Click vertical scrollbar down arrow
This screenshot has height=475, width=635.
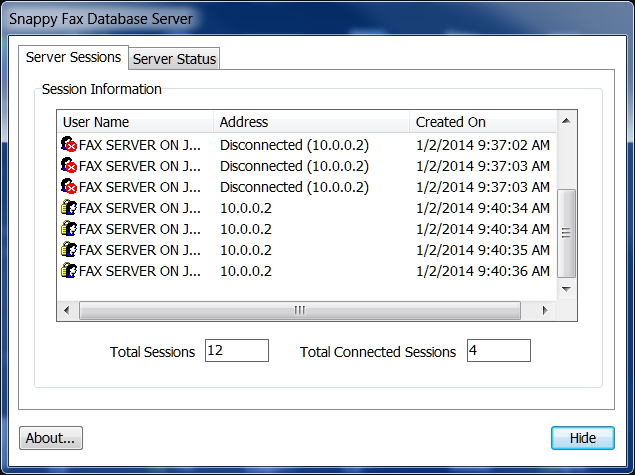click(x=567, y=289)
